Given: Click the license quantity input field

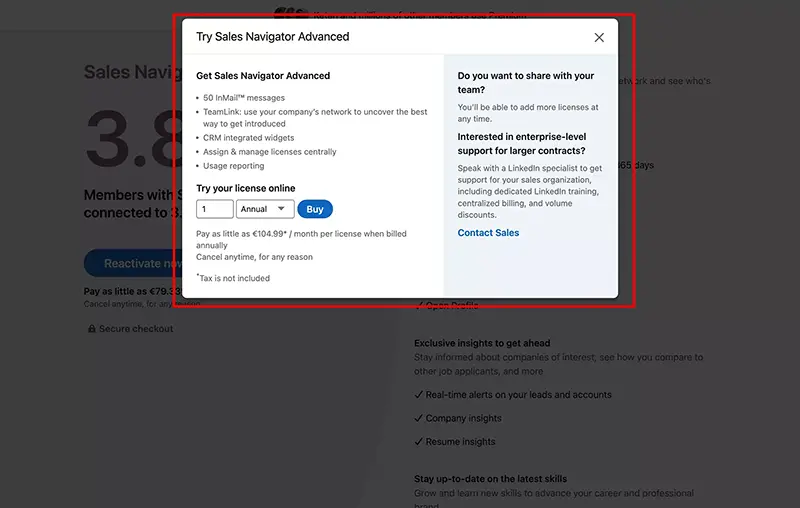Looking at the screenshot, I should click(x=215, y=209).
